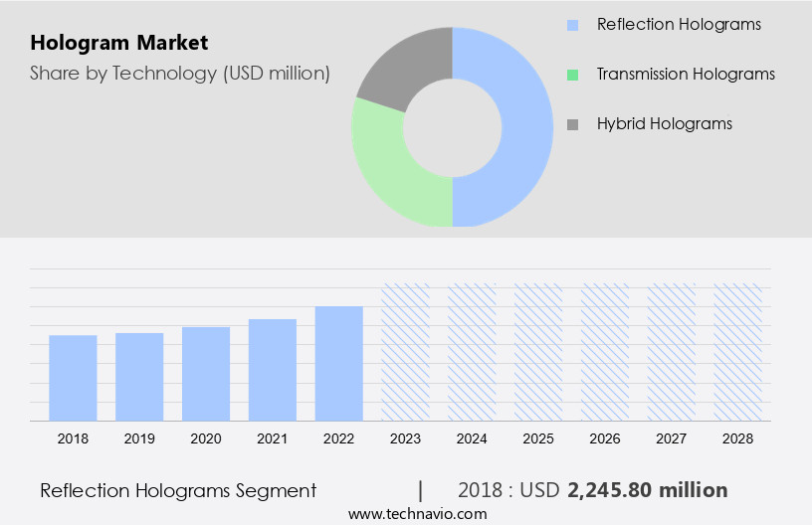
Task: Click the 2020 axis label
Action: [206, 438]
